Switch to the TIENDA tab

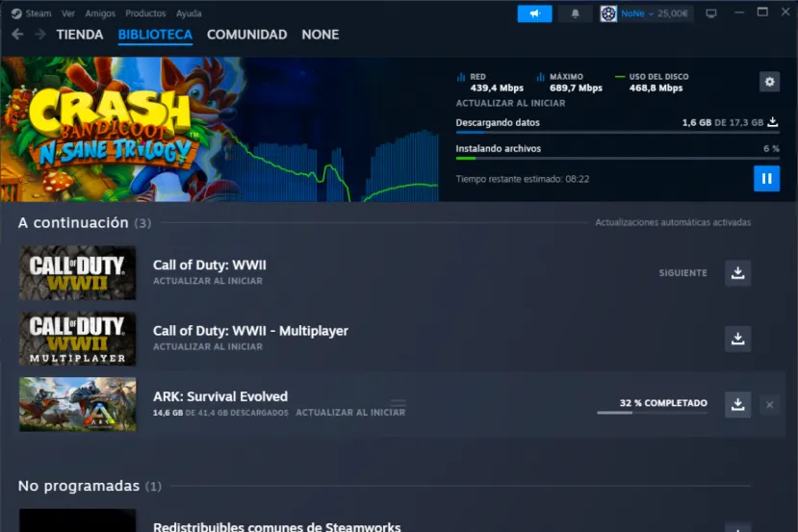(x=80, y=35)
